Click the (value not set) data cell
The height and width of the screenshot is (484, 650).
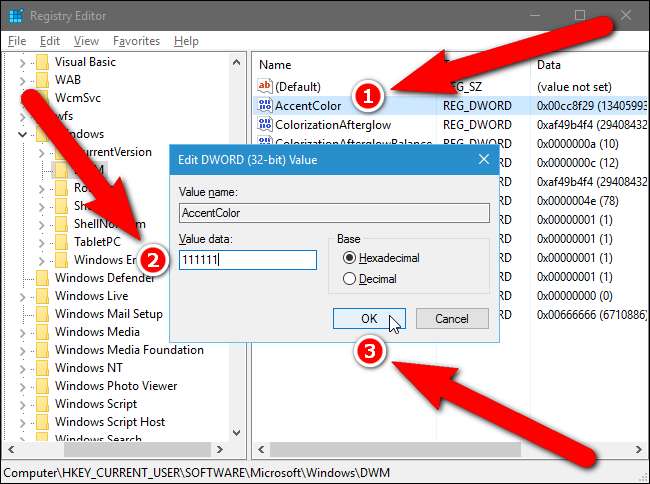574,87
